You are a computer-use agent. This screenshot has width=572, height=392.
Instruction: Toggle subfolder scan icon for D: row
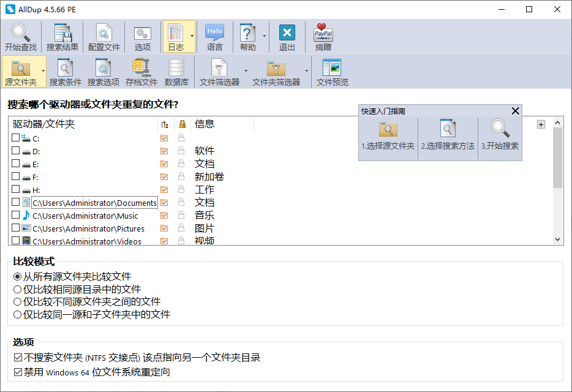[164, 151]
